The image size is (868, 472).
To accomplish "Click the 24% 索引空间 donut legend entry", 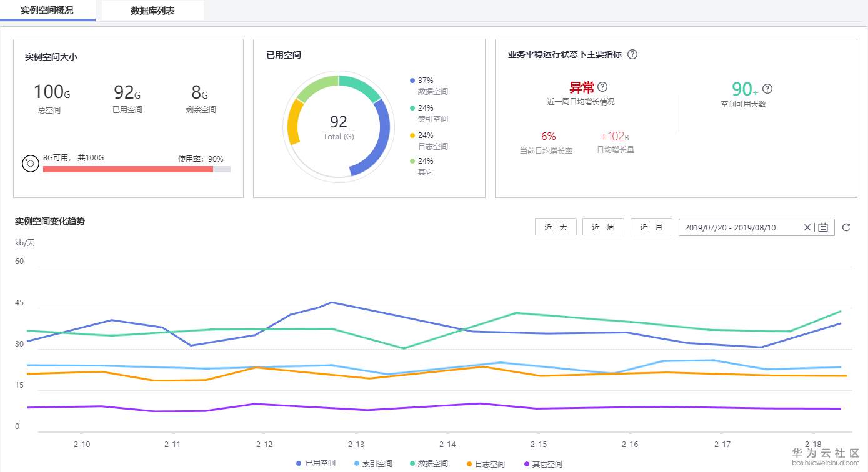I will coord(429,114).
